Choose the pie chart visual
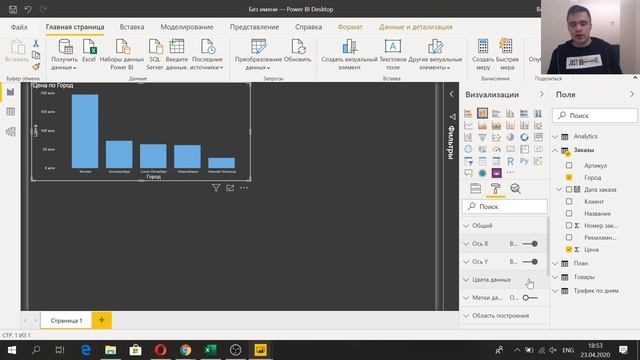This screenshot has height=360, width=640. 510,137
